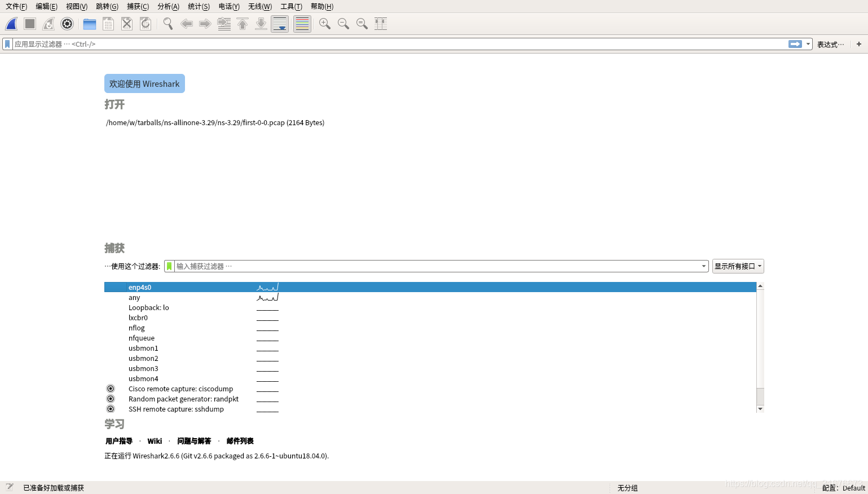
Task: Open the 问题与解答 link
Action: 194,441
